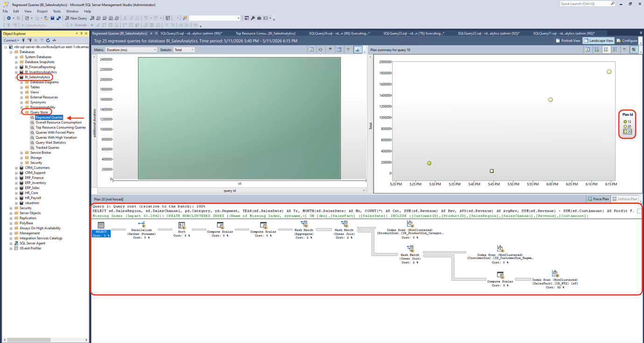Click the Unforce Plan button
The image size is (644, 343).
click(624, 199)
